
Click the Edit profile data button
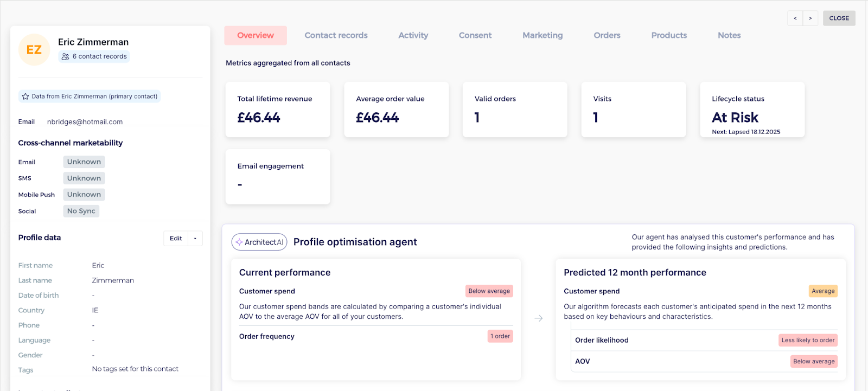coord(176,239)
